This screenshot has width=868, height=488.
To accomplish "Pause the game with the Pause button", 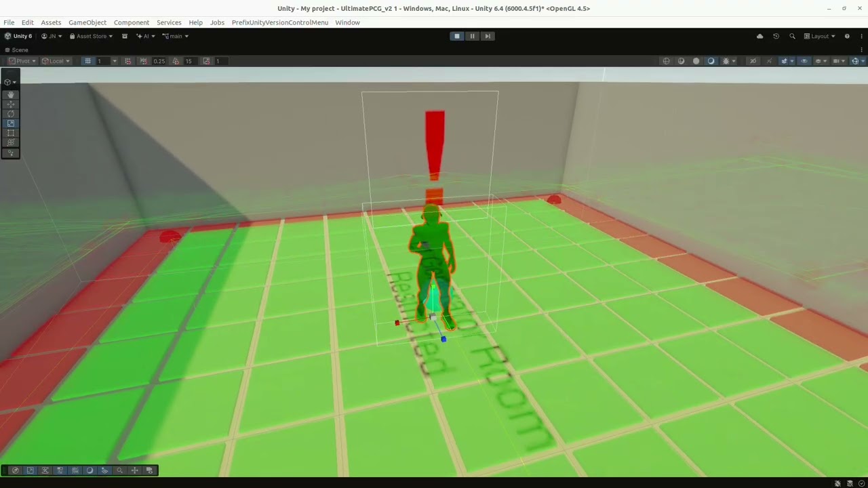I will [x=472, y=36].
